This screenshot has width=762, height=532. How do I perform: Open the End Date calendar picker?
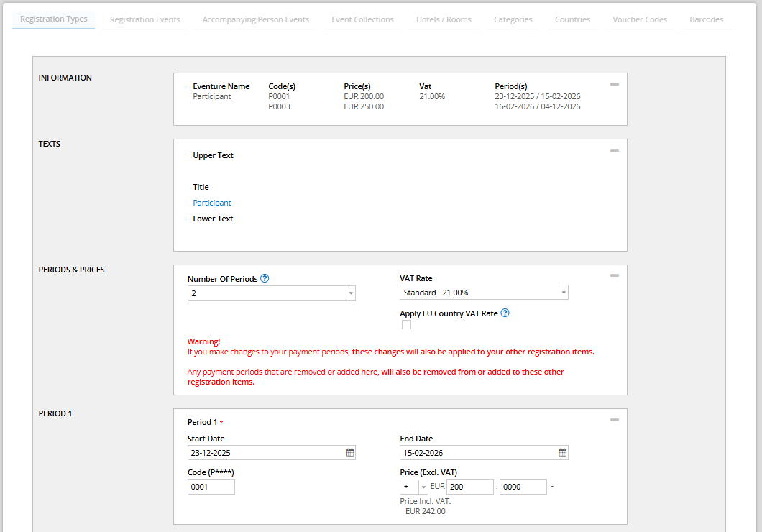pos(563,453)
